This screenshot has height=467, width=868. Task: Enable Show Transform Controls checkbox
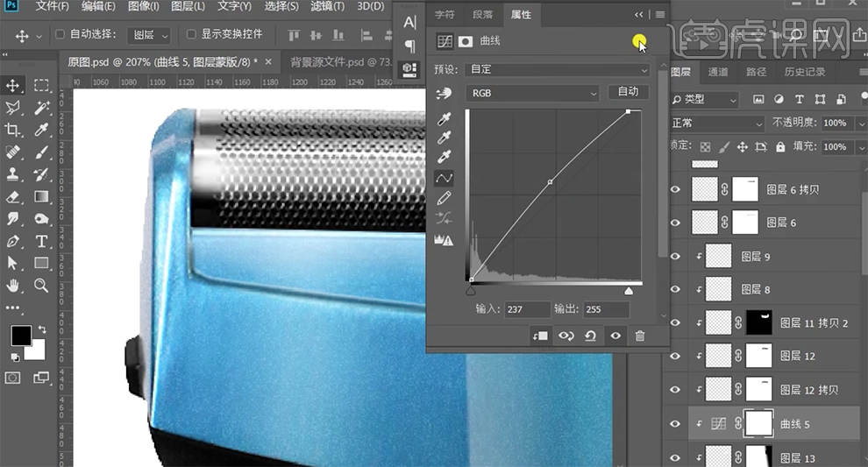pyautogui.click(x=191, y=34)
